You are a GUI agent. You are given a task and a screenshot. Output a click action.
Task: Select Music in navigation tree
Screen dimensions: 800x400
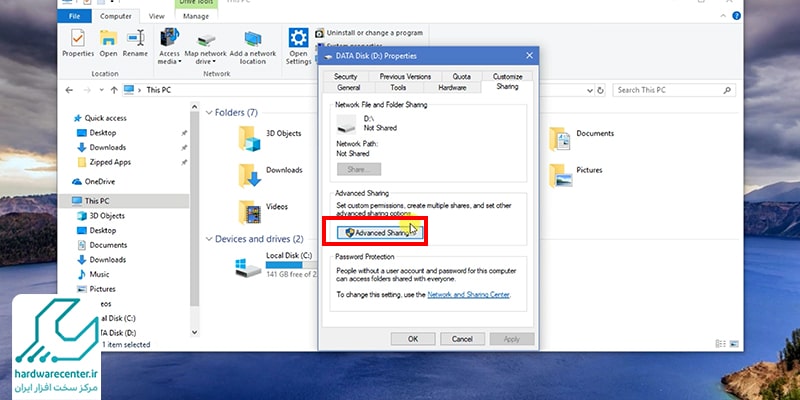coord(93,274)
